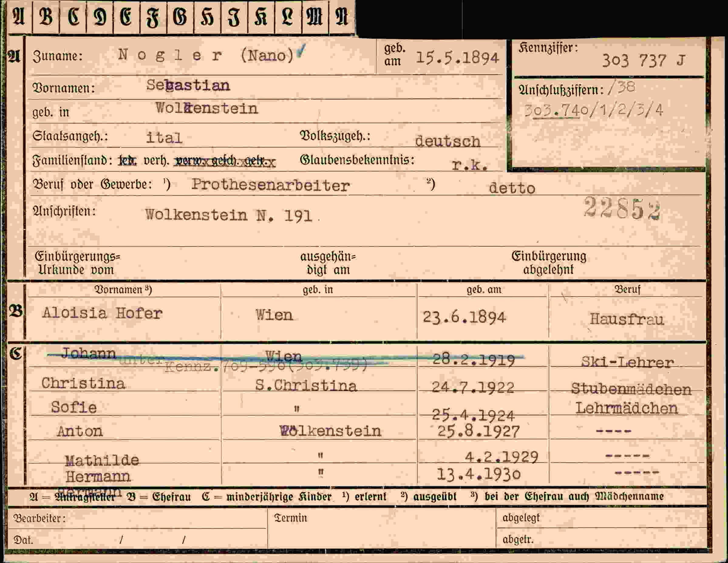This screenshot has width=728, height=563.
Task: Click birthplace 'Wolkenstein' beside geb. in
Action: (x=207, y=108)
